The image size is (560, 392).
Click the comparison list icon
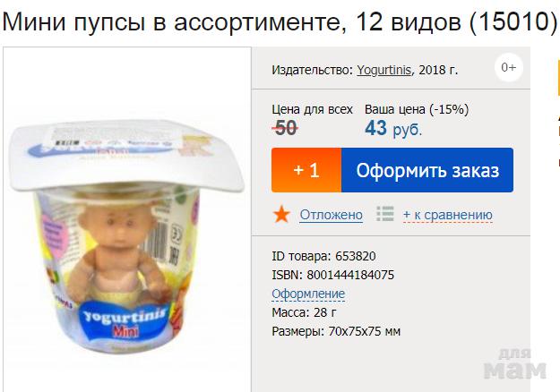(x=385, y=214)
